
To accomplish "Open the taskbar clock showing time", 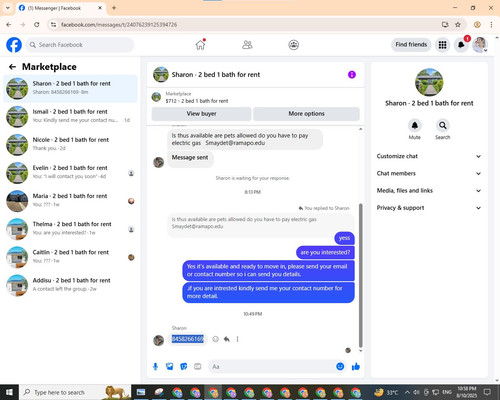I will (467, 392).
